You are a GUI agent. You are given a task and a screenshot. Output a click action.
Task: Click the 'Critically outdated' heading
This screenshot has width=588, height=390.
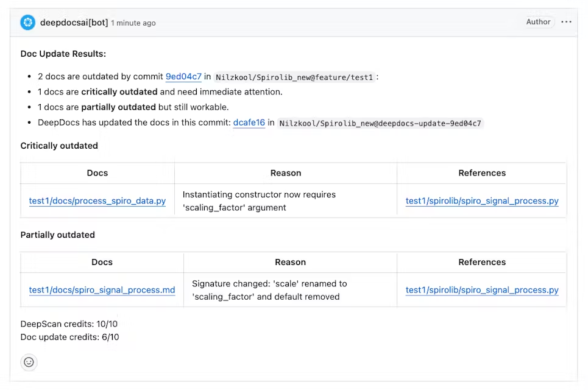[59, 146]
